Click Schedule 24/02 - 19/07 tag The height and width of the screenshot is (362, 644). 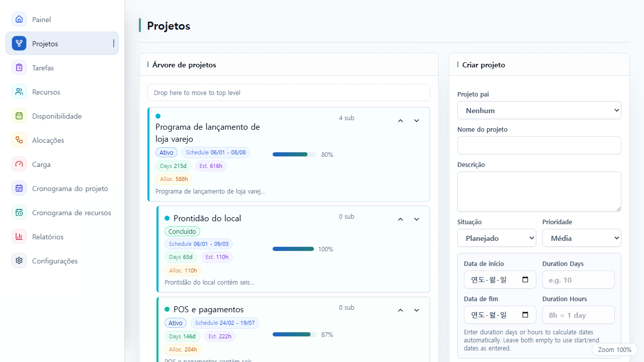pos(225,323)
